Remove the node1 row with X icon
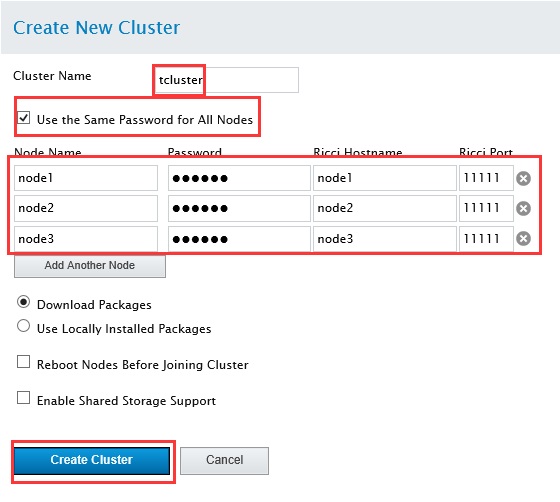 coord(523,178)
